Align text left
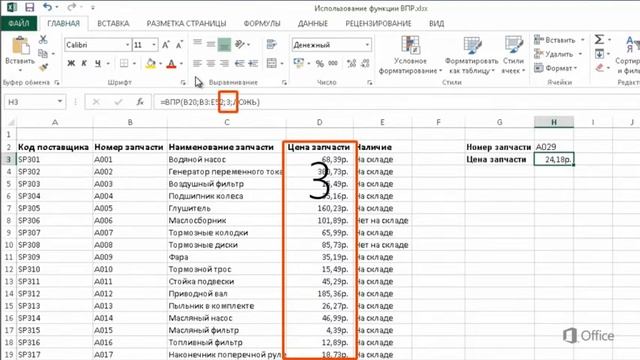The height and width of the screenshot is (360, 640). 197,63
